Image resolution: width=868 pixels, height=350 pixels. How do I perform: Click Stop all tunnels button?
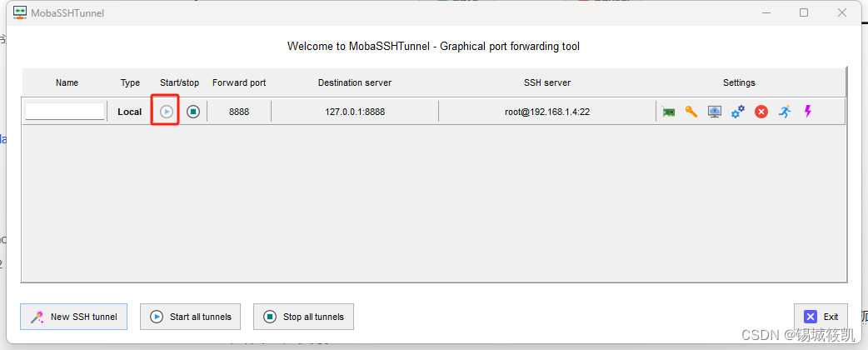tap(303, 317)
